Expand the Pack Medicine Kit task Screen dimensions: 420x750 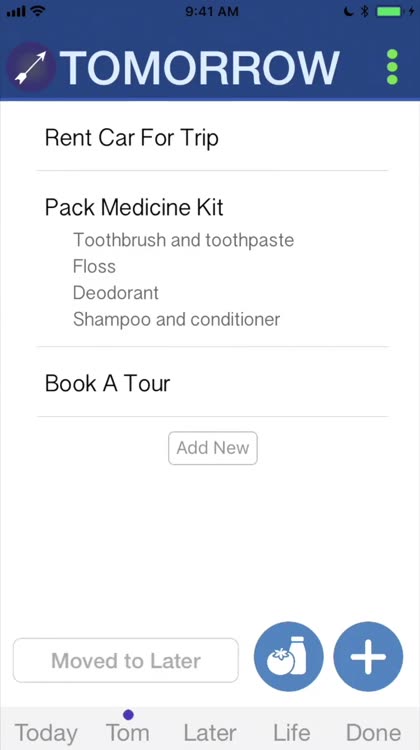tap(134, 208)
